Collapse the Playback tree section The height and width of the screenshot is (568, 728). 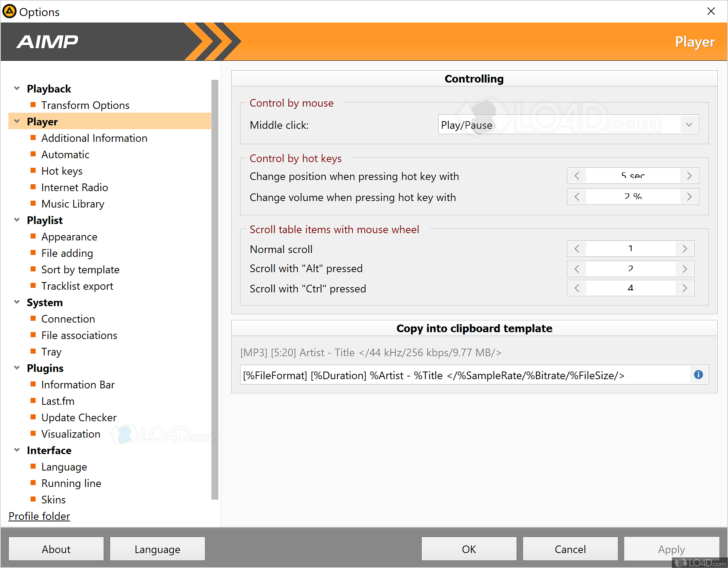pyautogui.click(x=17, y=88)
